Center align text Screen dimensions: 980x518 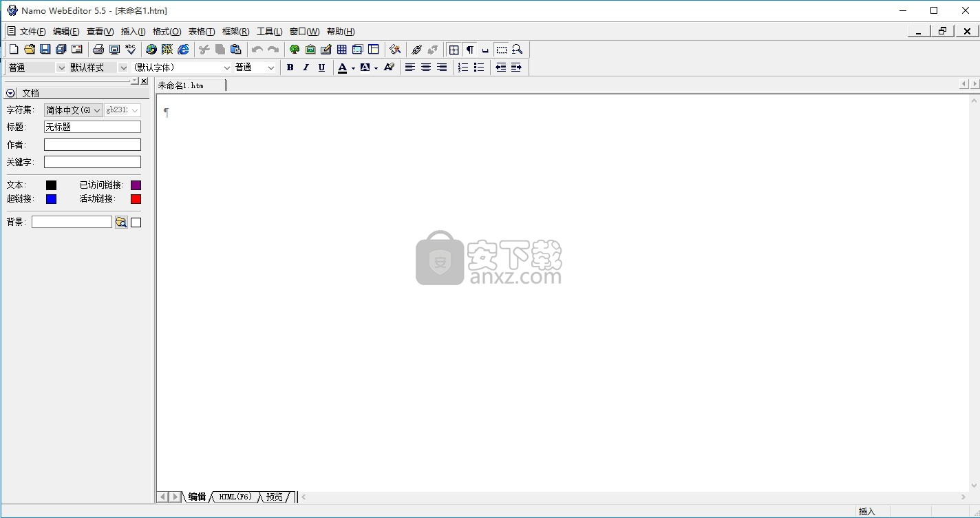pyautogui.click(x=425, y=67)
